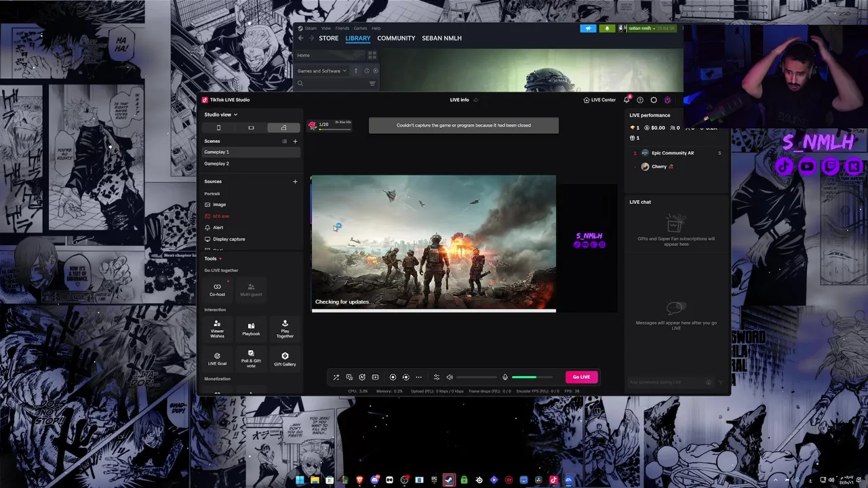The image size is (868, 488).
Task: Open the SE8AN NMLH profile tab in Steam
Action: [441, 38]
